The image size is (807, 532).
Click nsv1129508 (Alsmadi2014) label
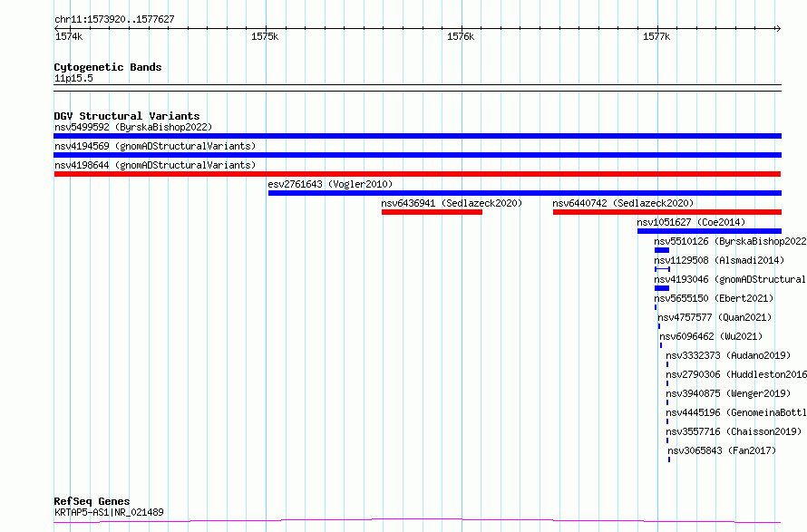click(719, 260)
